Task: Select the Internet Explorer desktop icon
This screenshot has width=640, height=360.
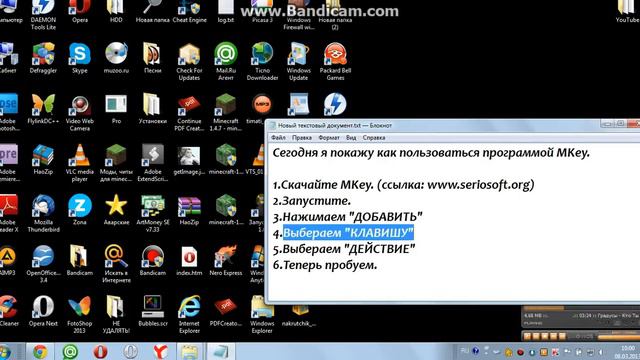Action: click(189, 314)
